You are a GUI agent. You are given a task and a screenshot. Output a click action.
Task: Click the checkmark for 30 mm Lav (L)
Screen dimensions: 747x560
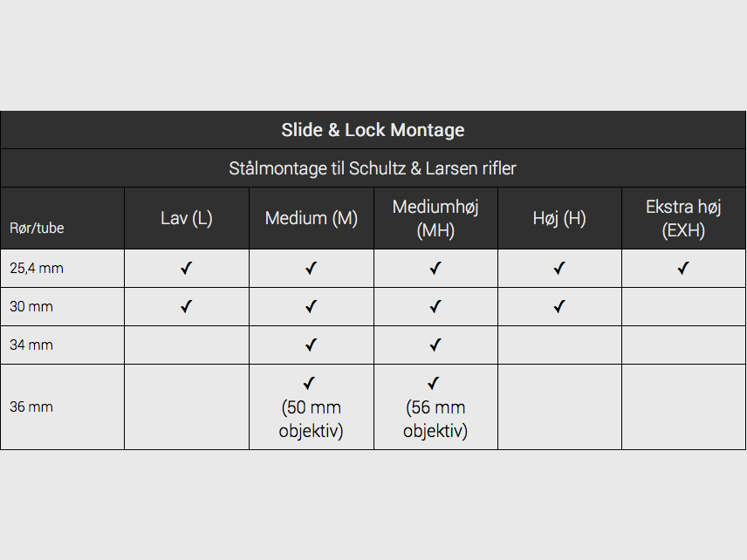click(186, 306)
